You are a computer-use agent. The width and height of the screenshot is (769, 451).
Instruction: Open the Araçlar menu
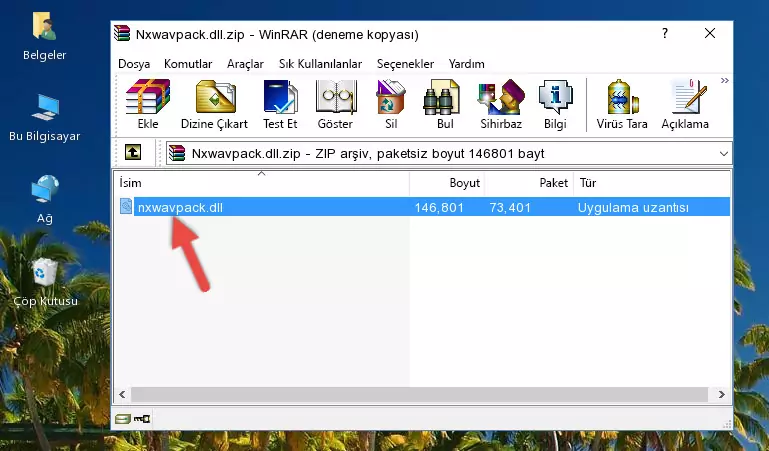(245, 64)
